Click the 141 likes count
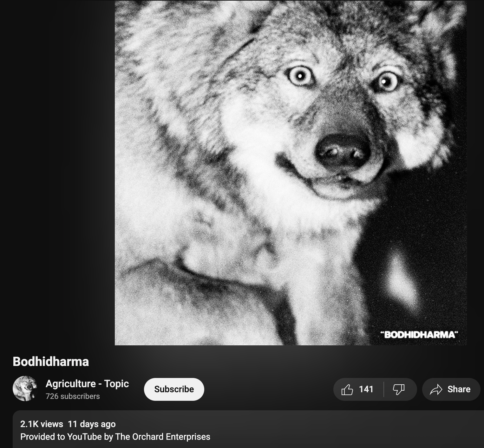This screenshot has height=448, width=484. (366, 389)
